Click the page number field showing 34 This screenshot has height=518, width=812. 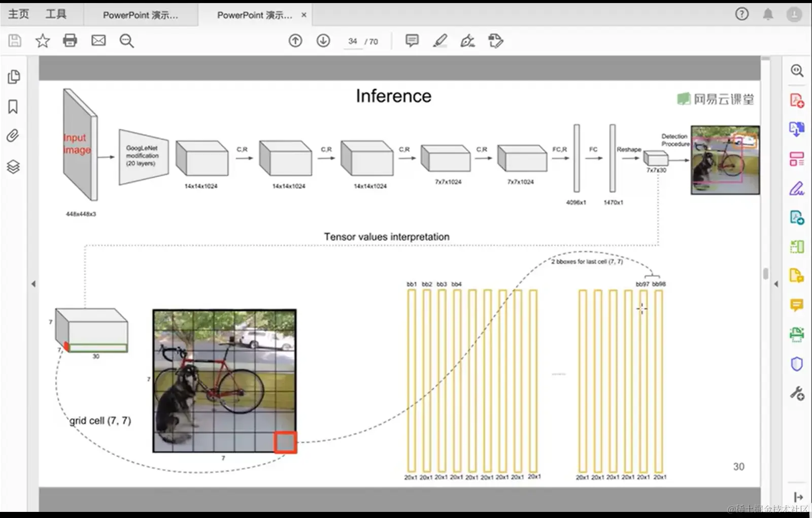tap(353, 42)
